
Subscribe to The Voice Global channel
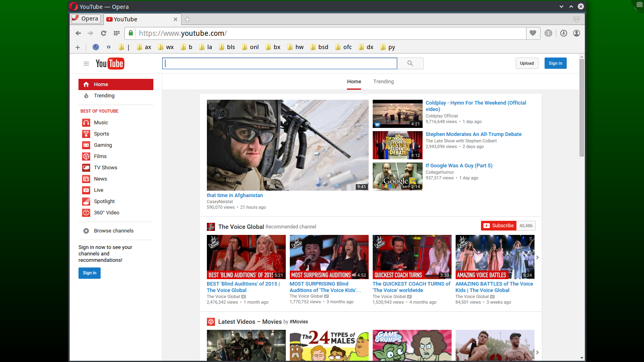pos(499,226)
